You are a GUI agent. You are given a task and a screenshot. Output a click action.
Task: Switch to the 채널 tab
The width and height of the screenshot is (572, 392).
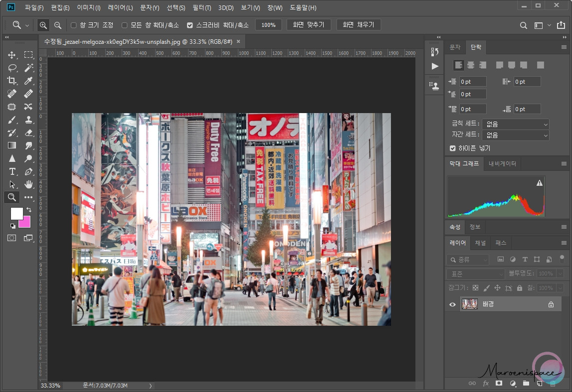coord(480,243)
